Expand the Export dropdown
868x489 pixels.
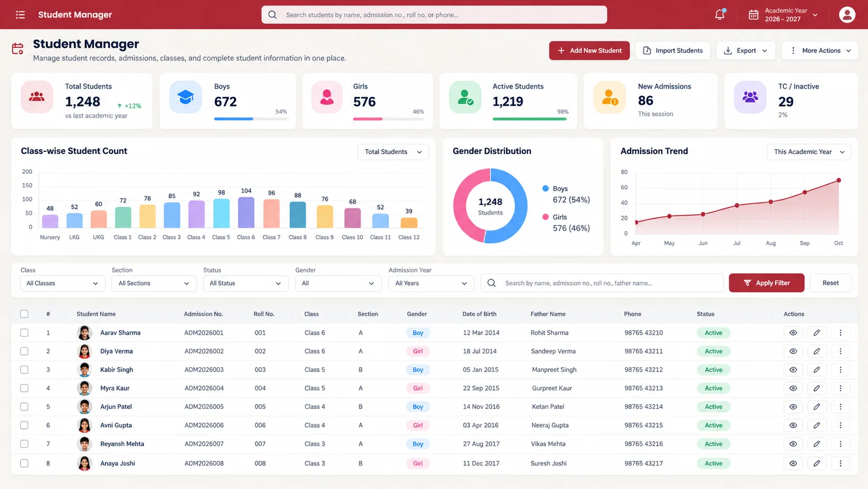click(x=745, y=50)
